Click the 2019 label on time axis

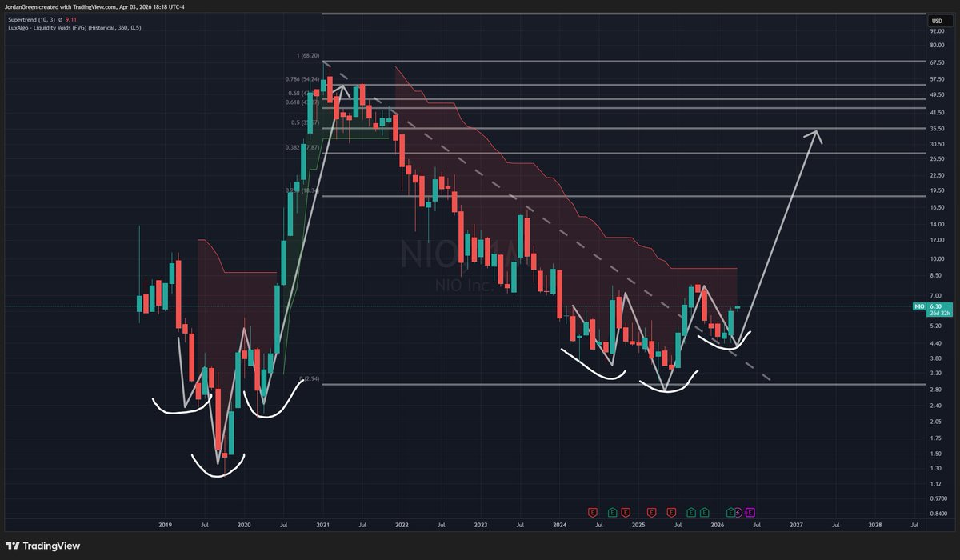pos(165,525)
